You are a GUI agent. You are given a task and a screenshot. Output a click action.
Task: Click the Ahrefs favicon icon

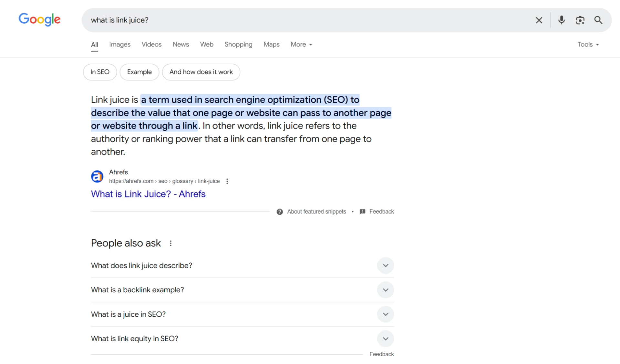97,177
